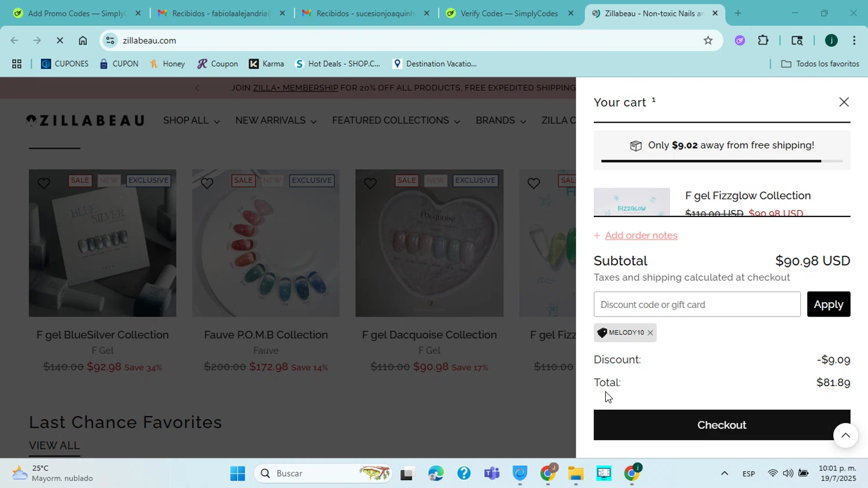This screenshot has width=868, height=488.
Task: Click the VIEW ALL link
Action: (54, 445)
